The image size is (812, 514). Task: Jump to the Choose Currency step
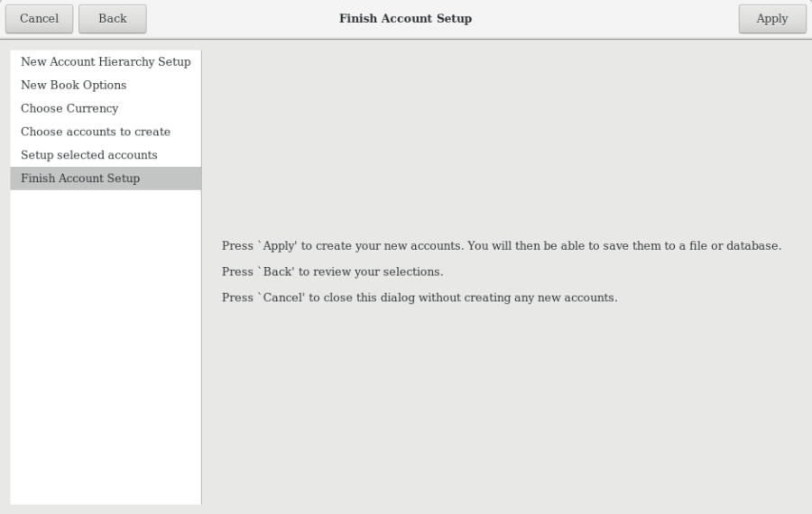[69, 108]
